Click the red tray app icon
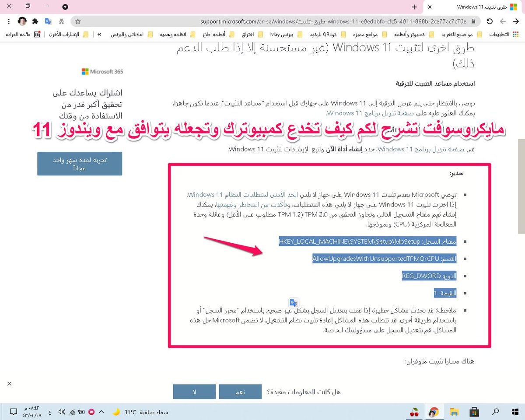Viewport: 525px width, 420px height. point(91,412)
